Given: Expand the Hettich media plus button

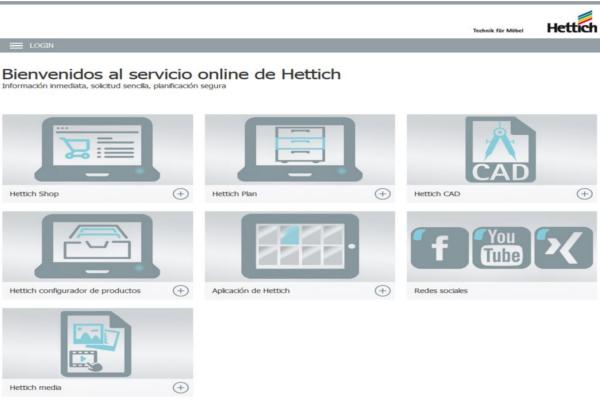Looking at the screenshot, I should click(x=181, y=387).
